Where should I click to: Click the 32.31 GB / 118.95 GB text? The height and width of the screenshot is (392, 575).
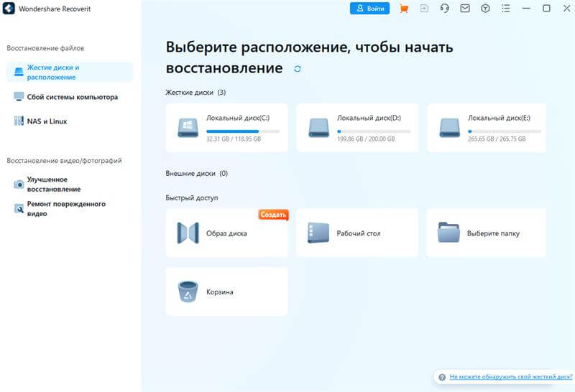point(234,139)
